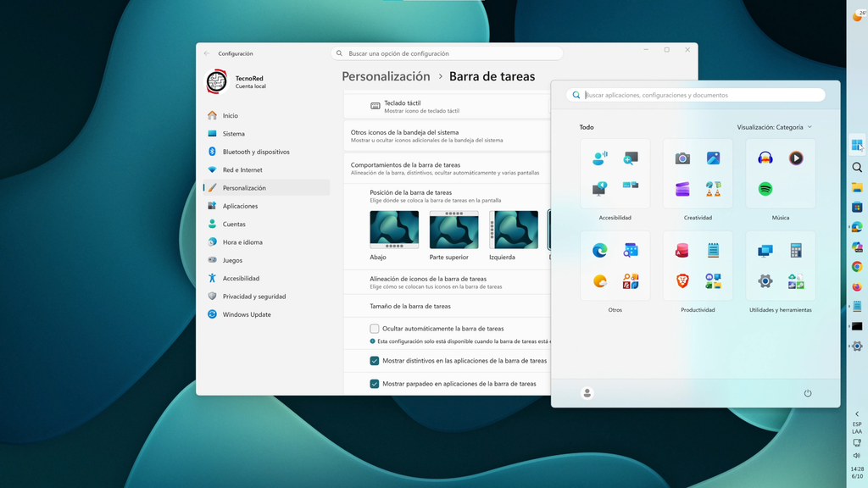Expand 'Otros iconos de la bandeja del sistema'
The image size is (868, 488).
click(447, 136)
